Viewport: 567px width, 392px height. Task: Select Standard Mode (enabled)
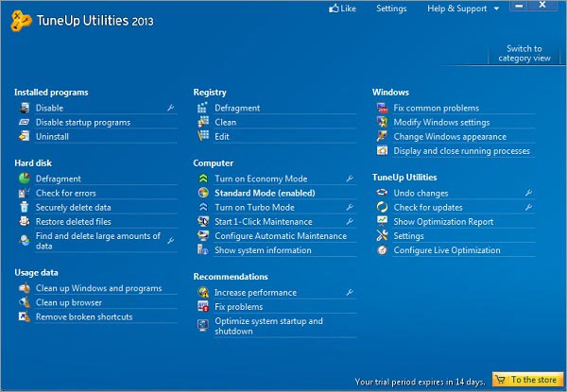point(265,193)
